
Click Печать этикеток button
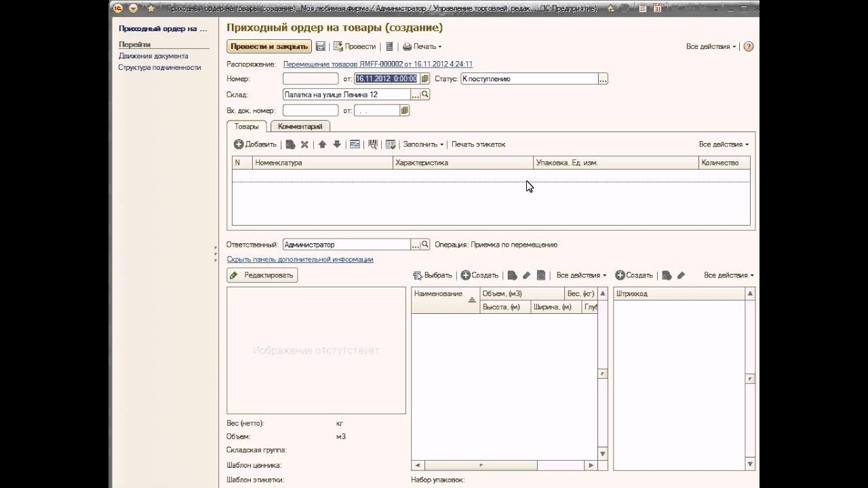point(478,144)
